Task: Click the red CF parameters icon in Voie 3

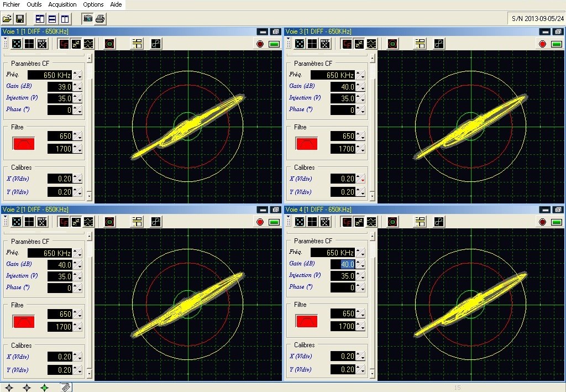Action: click(x=347, y=44)
